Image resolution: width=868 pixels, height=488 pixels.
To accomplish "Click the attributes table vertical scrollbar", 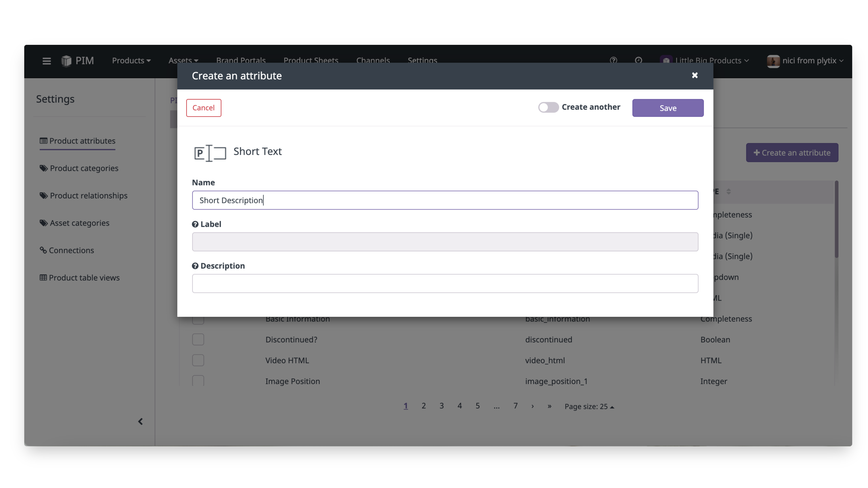I will pyautogui.click(x=836, y=220).
